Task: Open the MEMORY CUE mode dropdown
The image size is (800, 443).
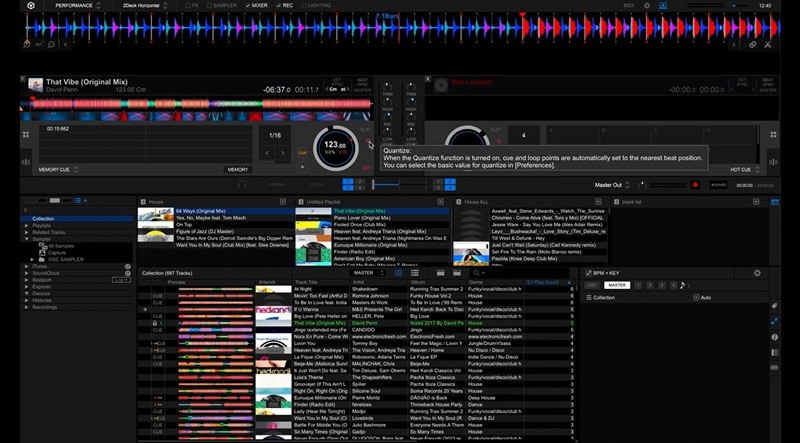Action: pyautogui.click(x=58, y=169)
